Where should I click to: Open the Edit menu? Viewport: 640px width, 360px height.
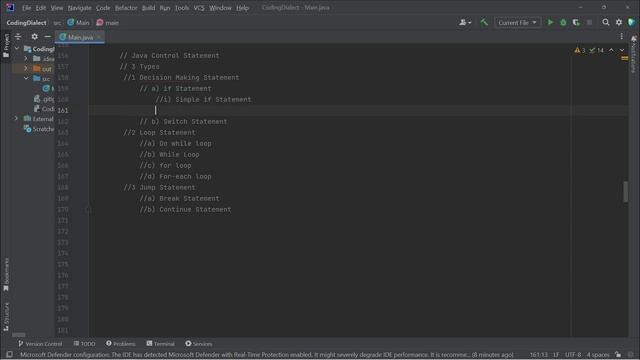click(x=41, y=8)
